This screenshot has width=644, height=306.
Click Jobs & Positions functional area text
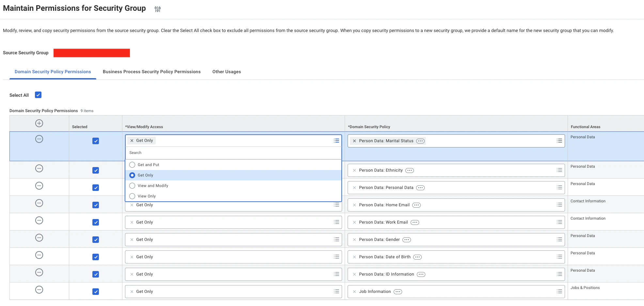(x=585, y=288)
